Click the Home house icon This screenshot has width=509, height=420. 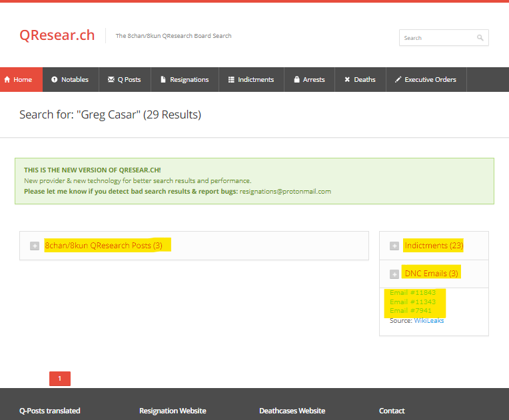point(7,79)
